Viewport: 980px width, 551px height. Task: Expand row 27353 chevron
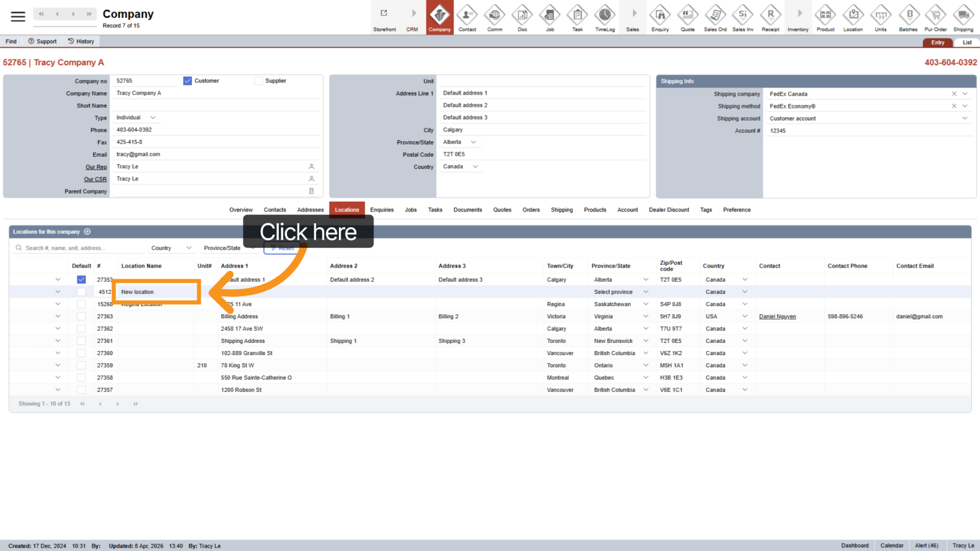(58, 280)
